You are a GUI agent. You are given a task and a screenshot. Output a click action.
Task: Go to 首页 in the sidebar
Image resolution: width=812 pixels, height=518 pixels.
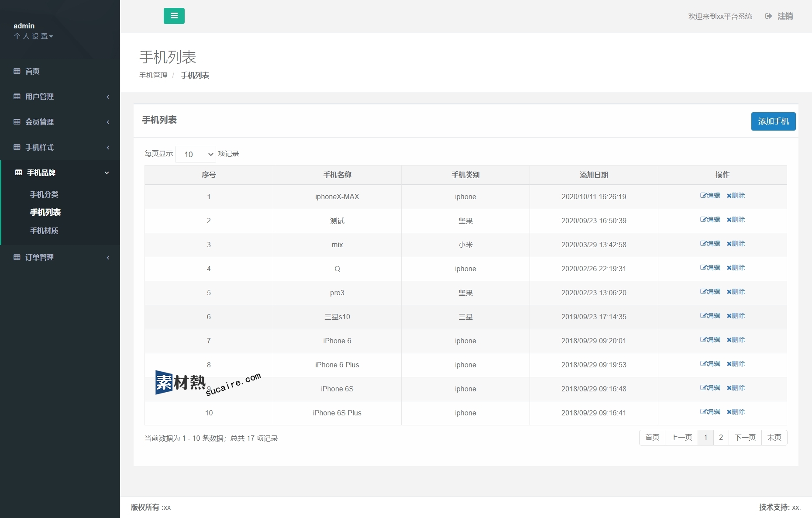click(x=32, y=71)
